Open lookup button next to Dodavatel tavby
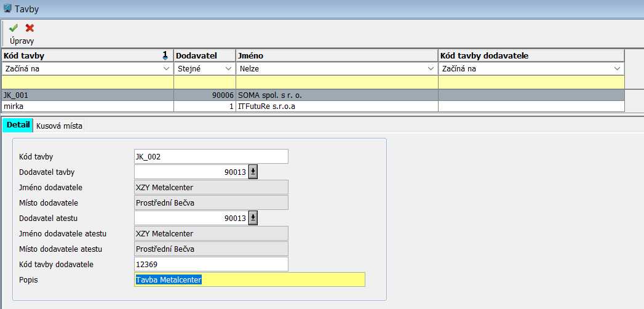 click(253, 172)
